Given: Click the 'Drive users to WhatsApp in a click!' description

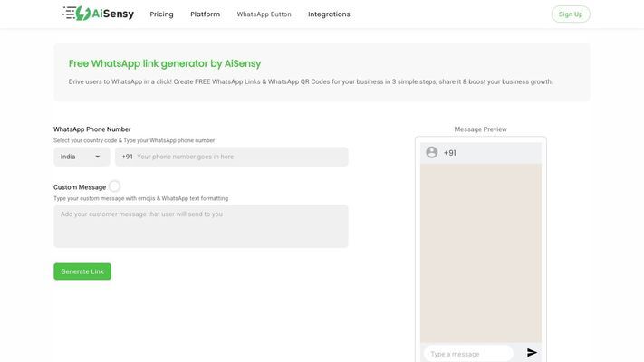Looking at the screenshot, I should [311, 81].
